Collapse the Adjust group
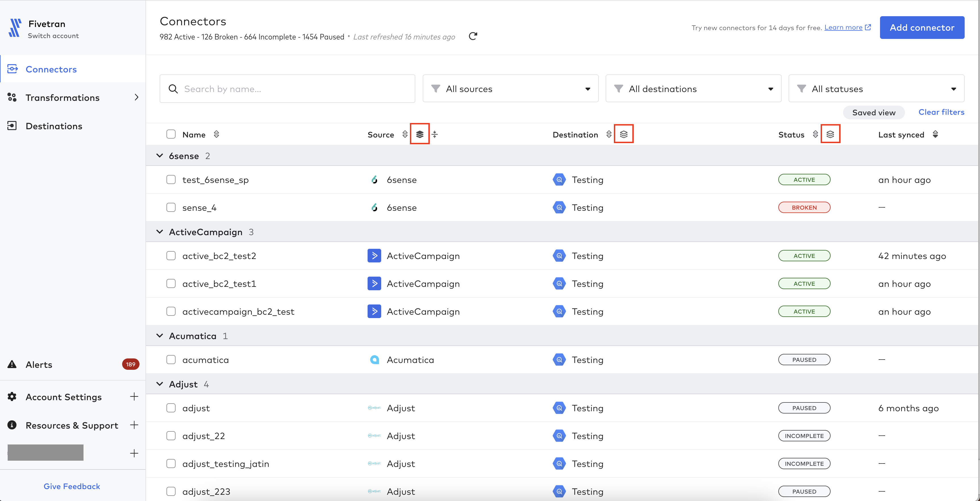 click(x=160, y=384)
